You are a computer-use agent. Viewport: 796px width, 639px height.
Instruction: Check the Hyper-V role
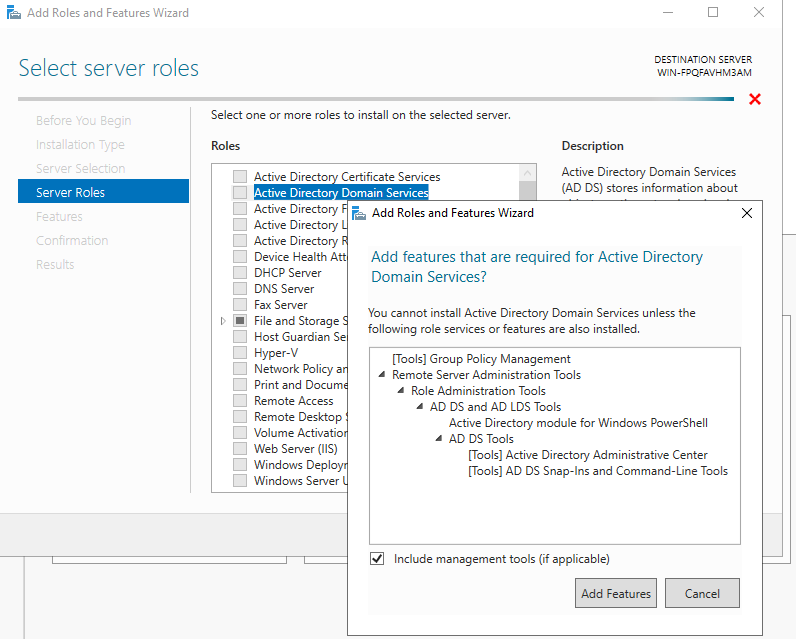[240, 353]
